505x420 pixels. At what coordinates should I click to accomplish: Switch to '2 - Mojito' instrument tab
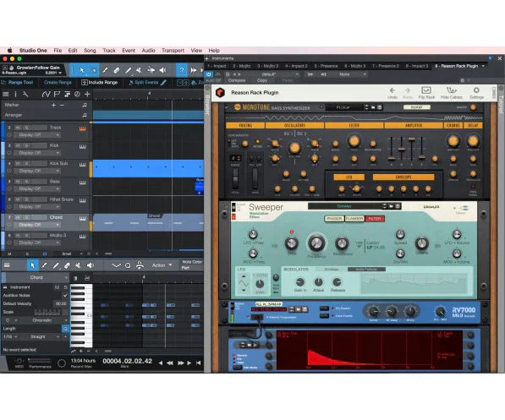click(x=242, y=66)
